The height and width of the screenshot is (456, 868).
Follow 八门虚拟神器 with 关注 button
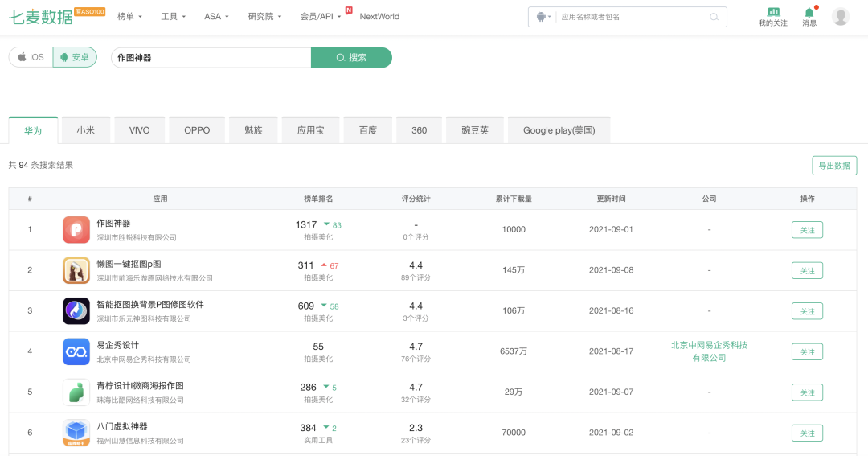coord(807,433)
